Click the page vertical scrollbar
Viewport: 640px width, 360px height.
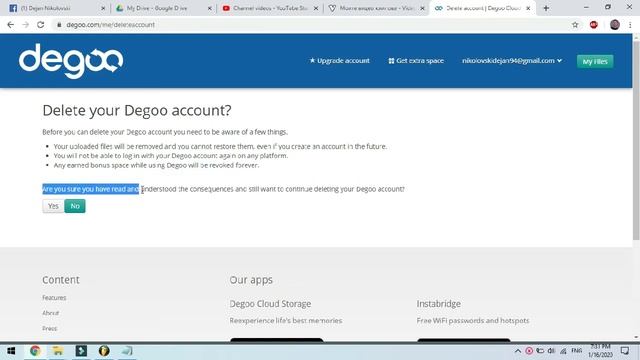[x=636, y=139]
